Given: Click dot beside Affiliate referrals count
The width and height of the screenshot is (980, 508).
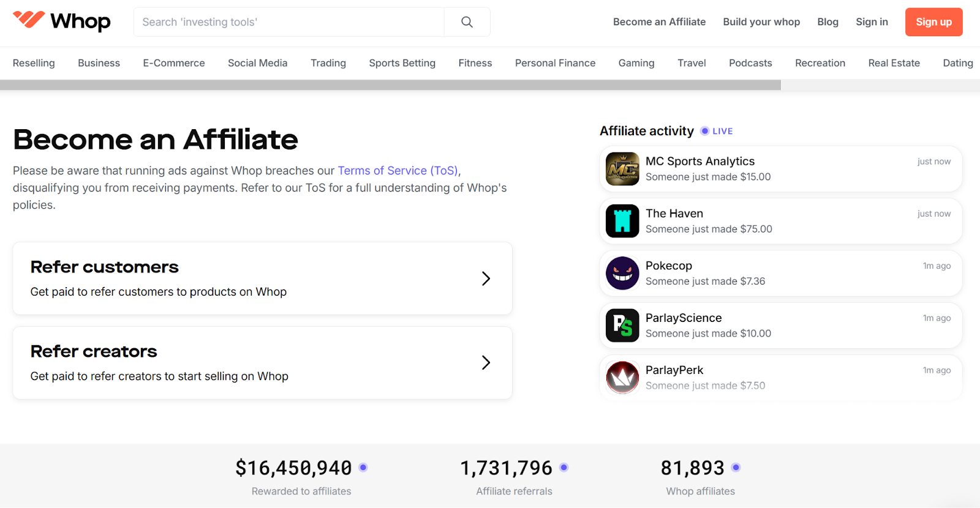Looking at the screenshot, I should pos(564,468).
